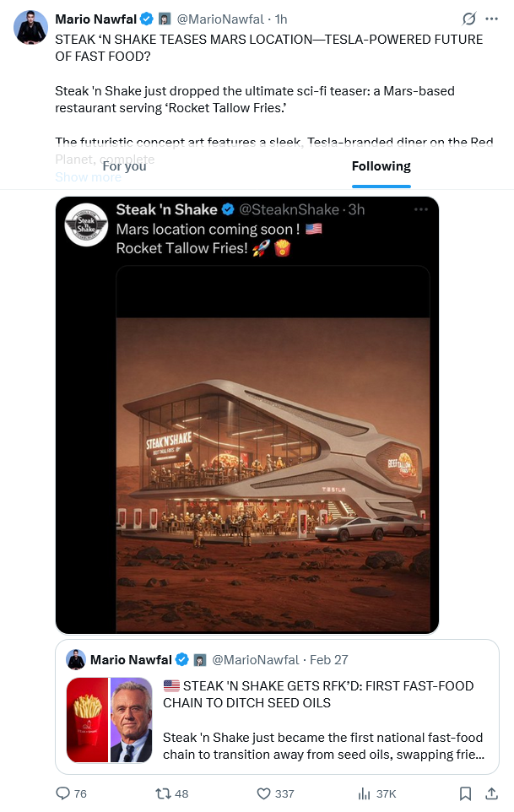Viewport: 514px width, 812px height.
Task: Open the views analytics icon
Action: pos(365,793)
